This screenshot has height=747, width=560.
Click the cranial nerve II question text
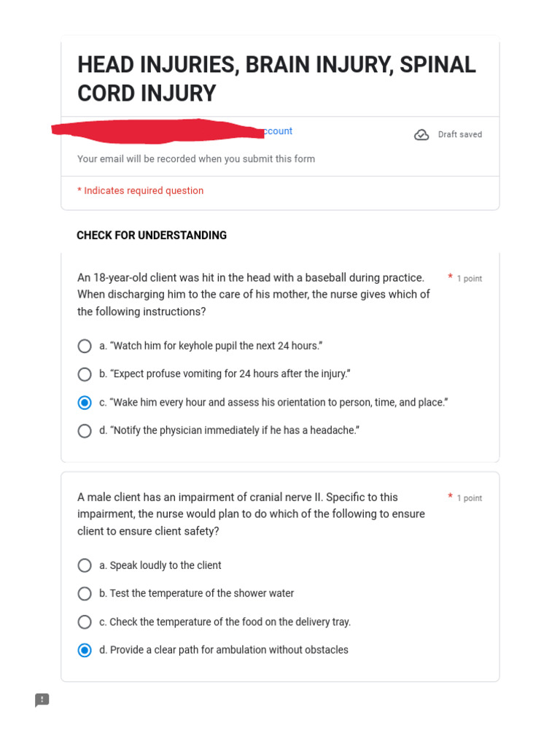click(x=251, y=514)
